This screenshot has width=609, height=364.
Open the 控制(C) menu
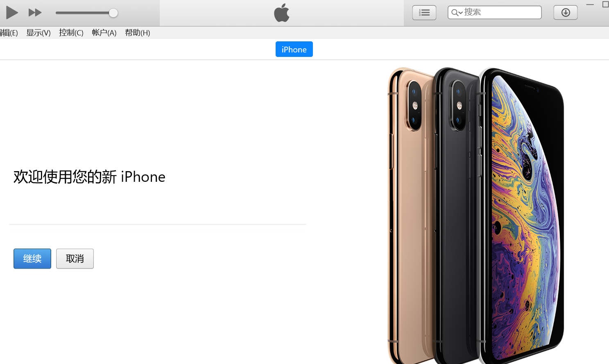71,33
